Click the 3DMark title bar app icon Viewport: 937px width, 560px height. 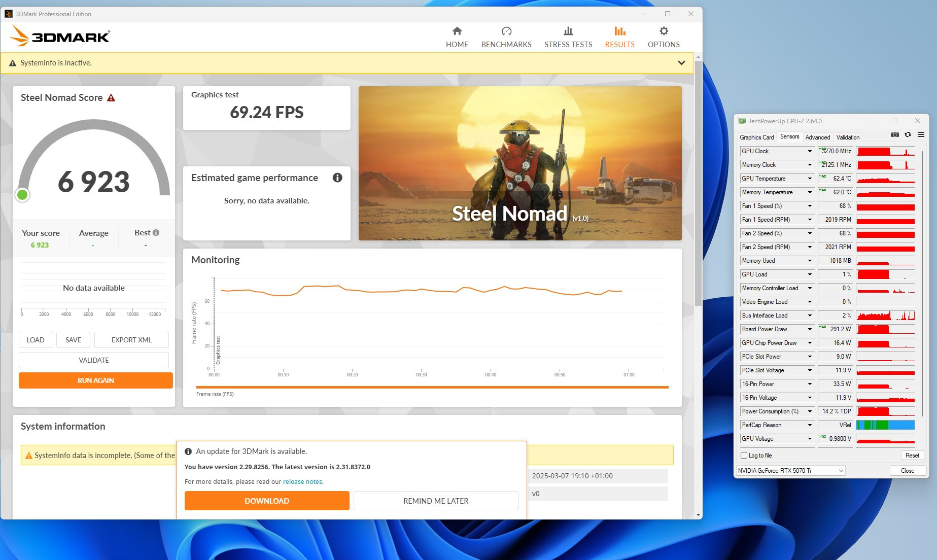coord(8,14)
